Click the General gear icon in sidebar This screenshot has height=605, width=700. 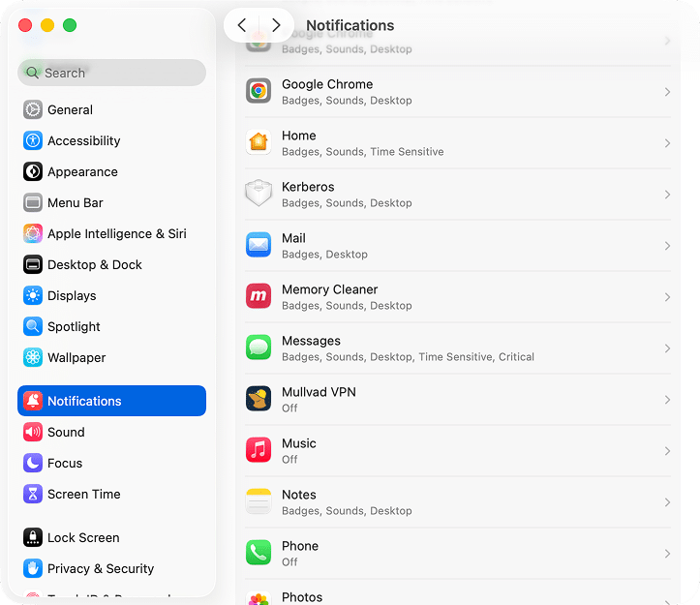33,109
